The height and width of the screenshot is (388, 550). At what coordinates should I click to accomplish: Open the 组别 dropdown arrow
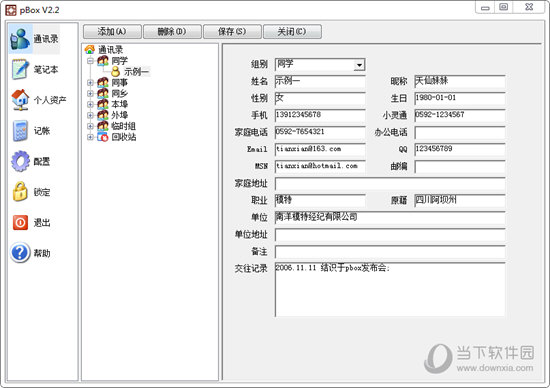coord(359,65)
